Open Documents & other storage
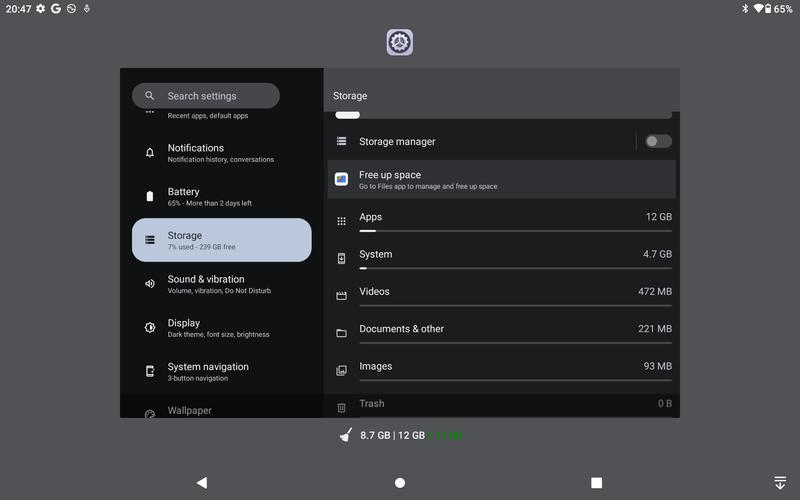 coord(502,333)
